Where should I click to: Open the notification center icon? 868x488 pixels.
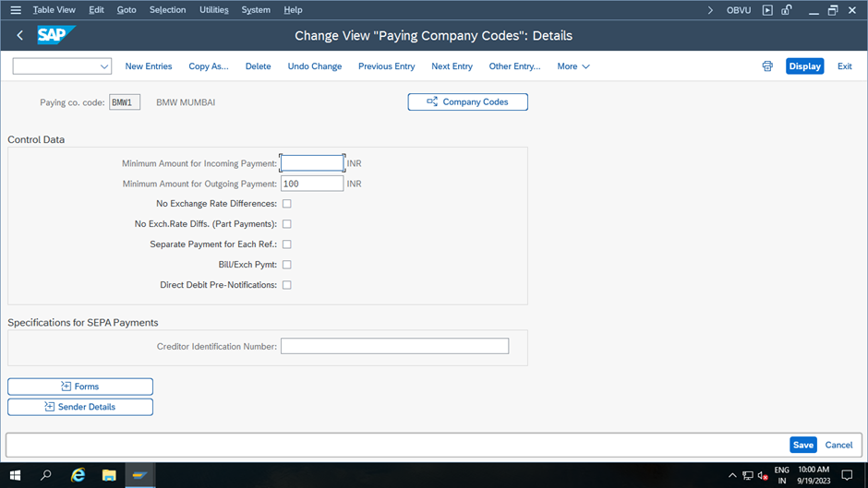[x=847, y=475]
